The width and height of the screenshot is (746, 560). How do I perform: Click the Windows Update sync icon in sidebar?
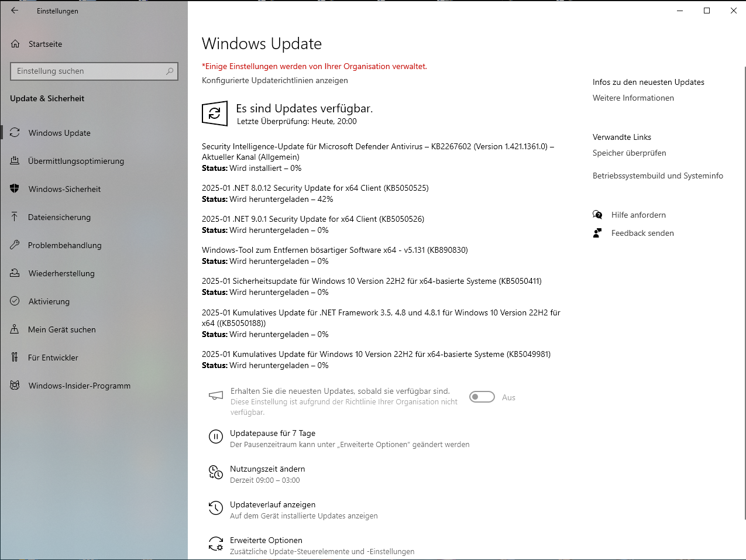[15, 133]
